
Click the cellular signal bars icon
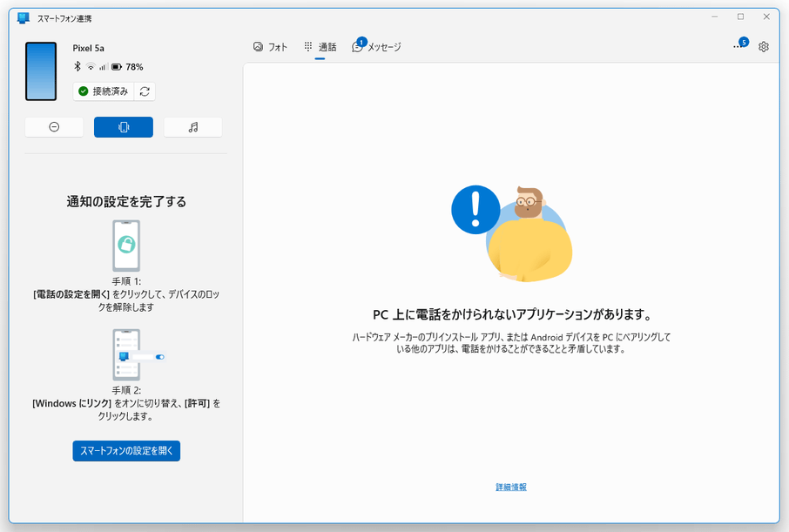[103, 66]
